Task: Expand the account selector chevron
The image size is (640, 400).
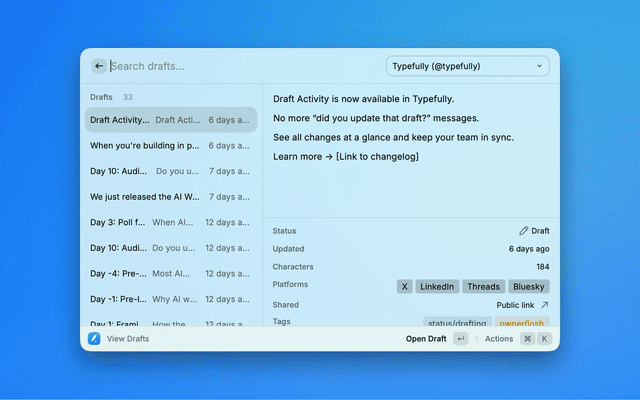Action: click(540, 66)
